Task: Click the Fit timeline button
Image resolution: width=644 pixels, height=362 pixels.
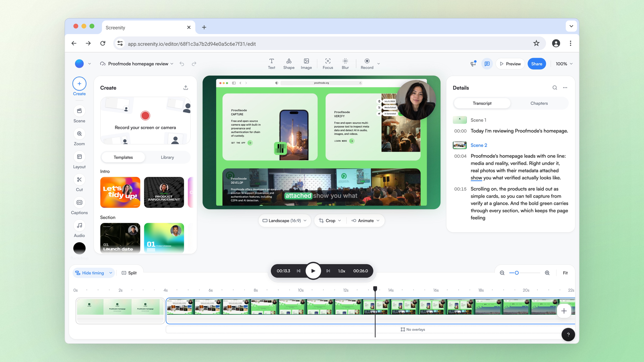Action: click(x=565, y=273)
